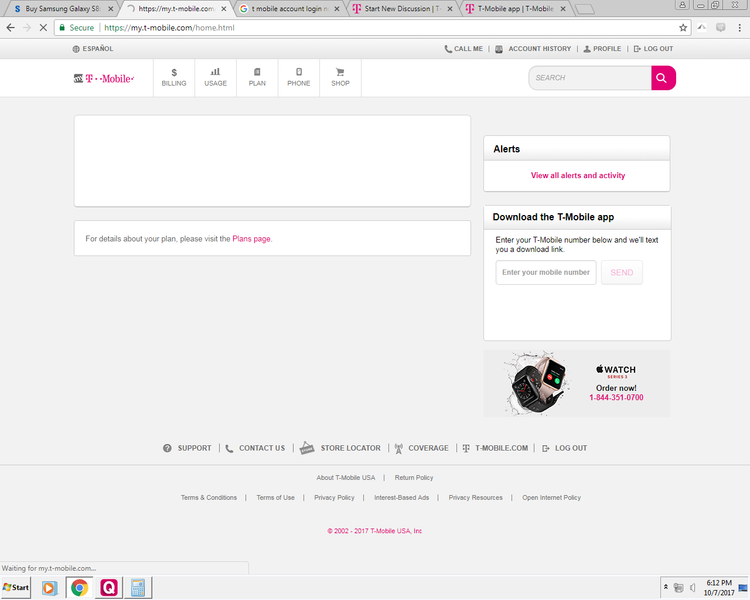Open Terms & Conditions link
Screen dimensions: 750x600
pyautogui.click(x=209, y=498)
